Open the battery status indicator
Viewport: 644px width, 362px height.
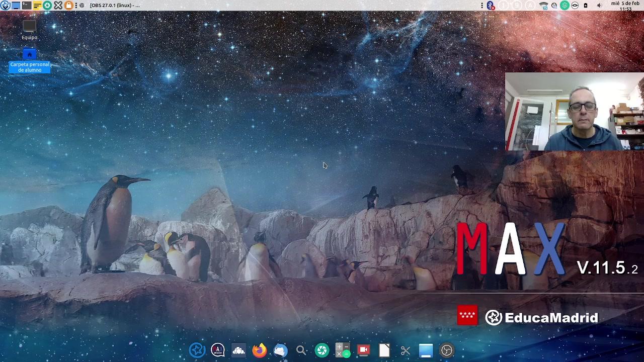pos(586,5)
